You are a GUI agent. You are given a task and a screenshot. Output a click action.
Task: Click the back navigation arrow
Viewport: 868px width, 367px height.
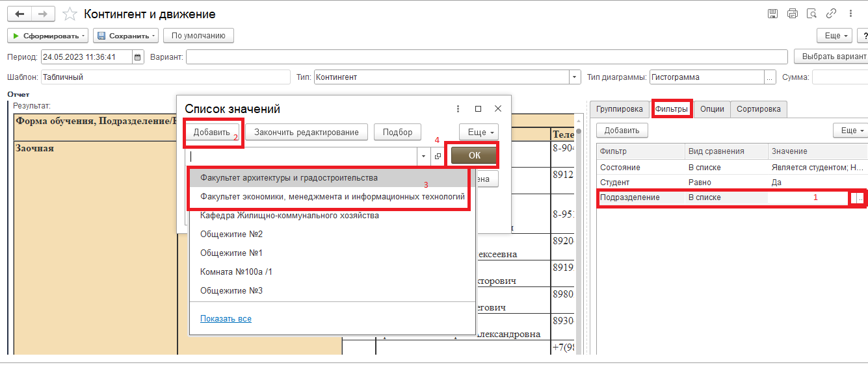tap(20, 14)
